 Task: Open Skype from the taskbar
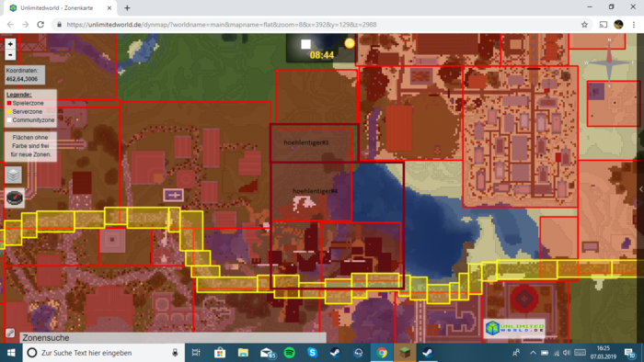(312, 353)
